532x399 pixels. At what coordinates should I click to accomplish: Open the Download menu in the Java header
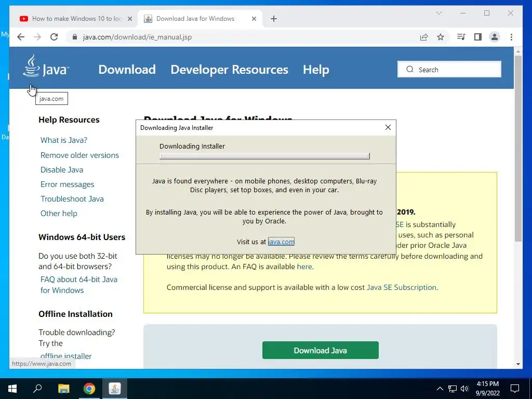tap(127, 70)
